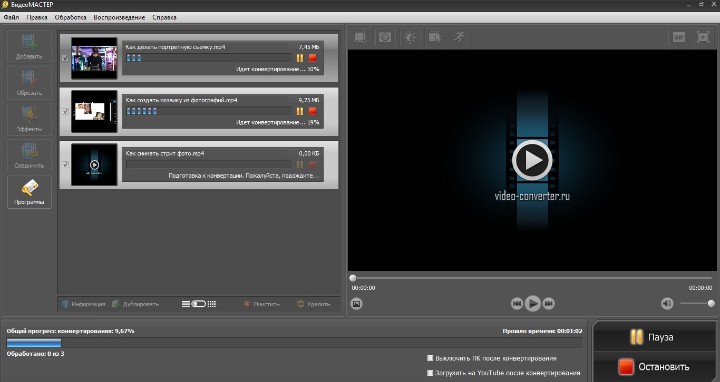Click the play button in player controls
The height and width of the screenshot is (382, 720).
pyautogui.click(x=533, y=303)
